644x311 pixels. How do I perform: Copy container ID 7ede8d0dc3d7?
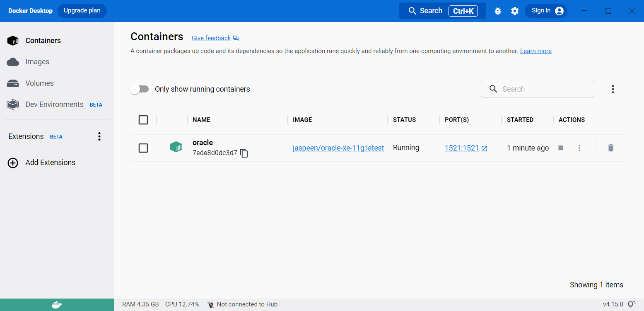click(244, 153)
